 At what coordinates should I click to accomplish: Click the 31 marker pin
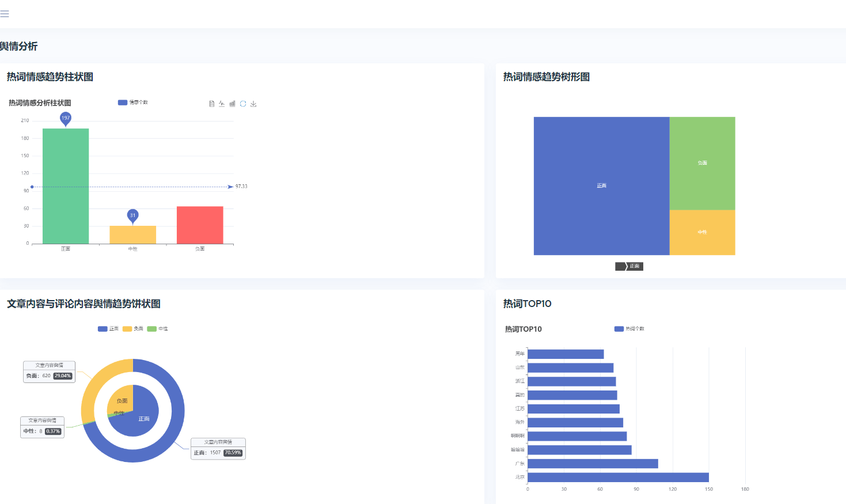(133, 216)
